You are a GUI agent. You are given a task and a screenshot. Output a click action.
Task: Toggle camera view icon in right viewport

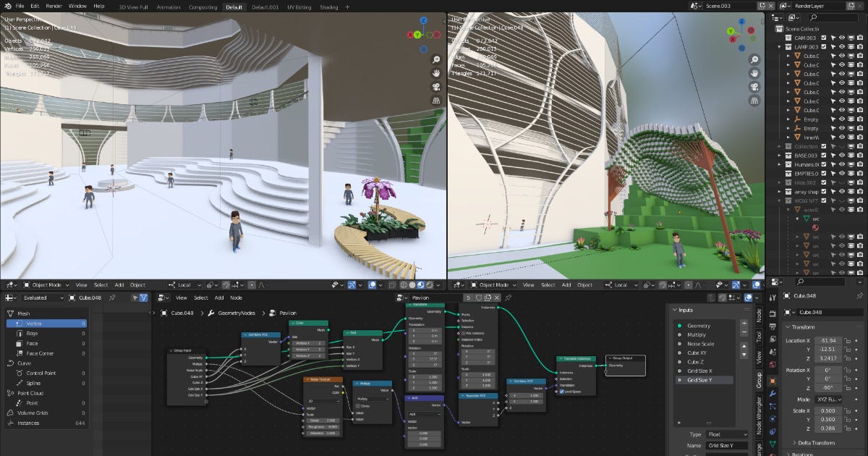pos(754,87)
